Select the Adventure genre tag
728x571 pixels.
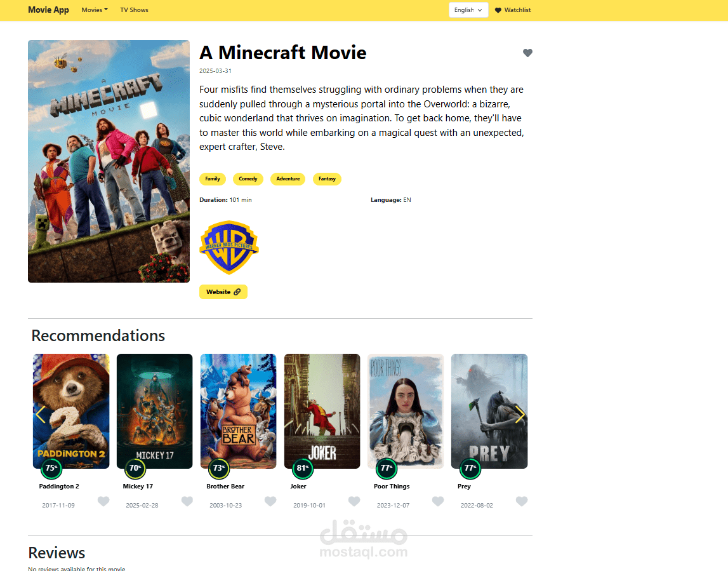click(x=288, y=179)
